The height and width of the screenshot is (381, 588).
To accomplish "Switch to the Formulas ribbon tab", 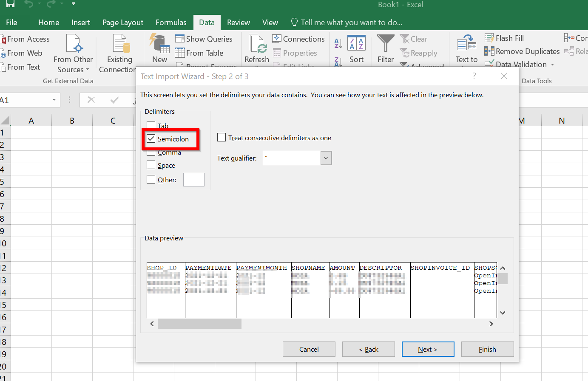I will coord(171,23).
